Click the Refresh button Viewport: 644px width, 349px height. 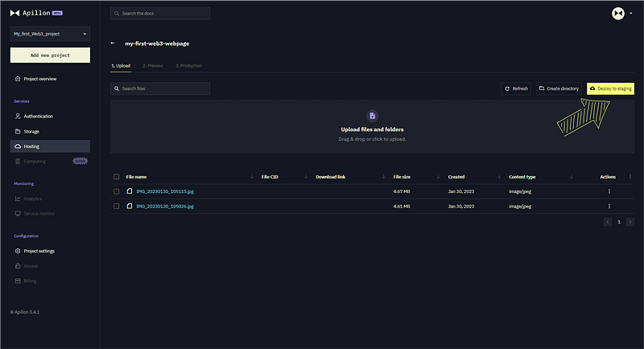(516, 88)
